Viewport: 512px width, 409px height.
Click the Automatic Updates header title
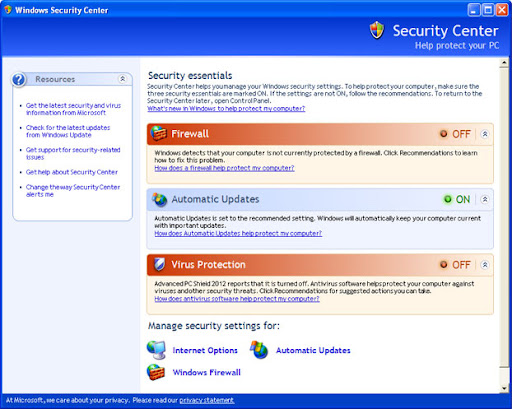[215, 199]
